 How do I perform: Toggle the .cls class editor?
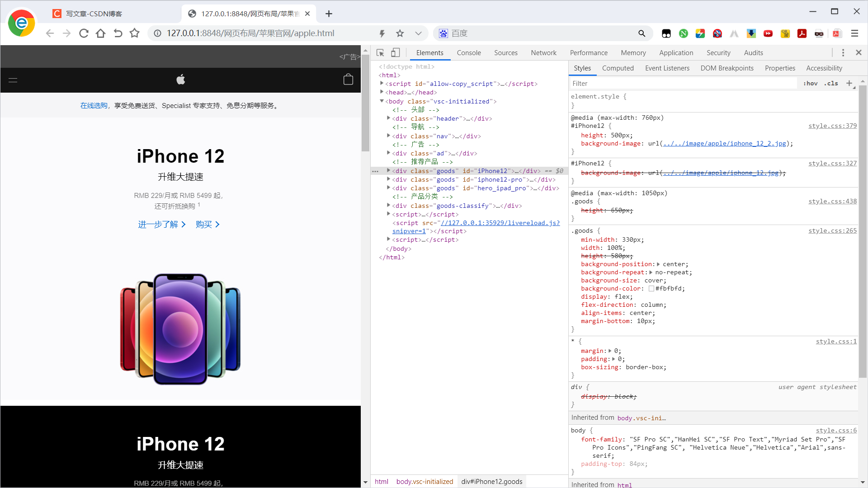coord(831,84)
